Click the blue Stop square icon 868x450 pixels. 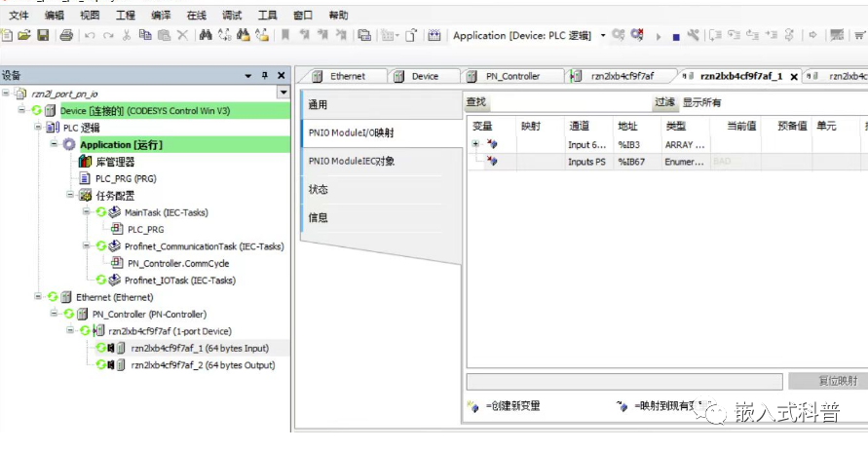pyautogui.click(x=676, y=37)
